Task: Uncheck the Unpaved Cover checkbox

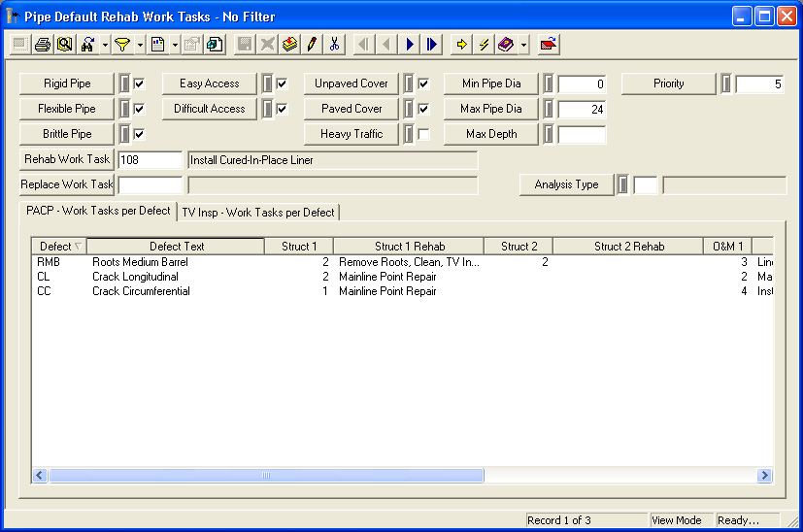Action: pos(423,83)
